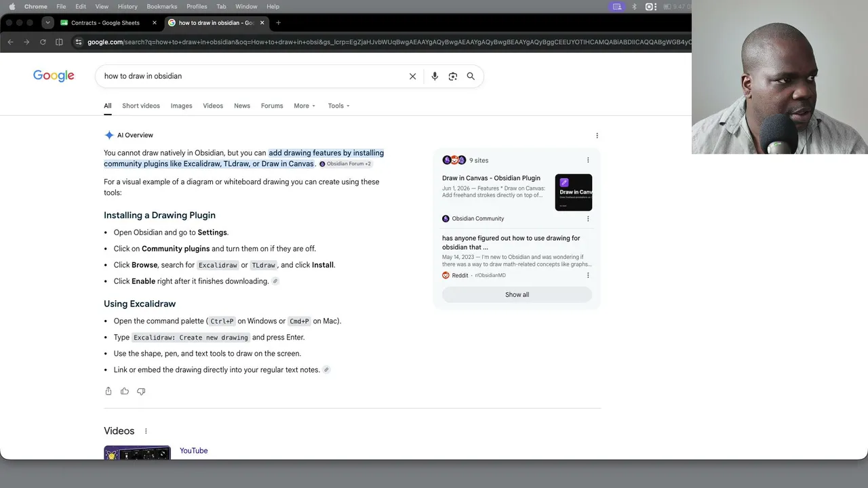Reload the current page
The image size is (868, 488).
[x=43, y=42]
